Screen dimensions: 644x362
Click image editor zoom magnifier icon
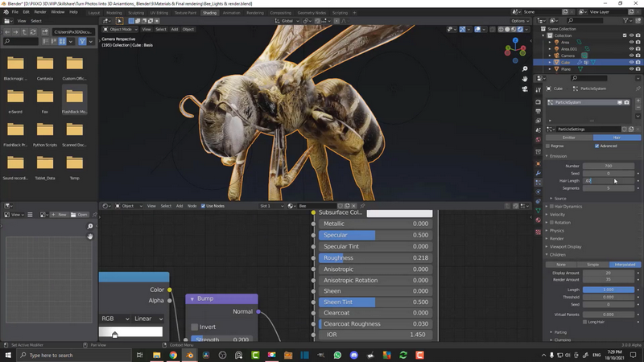tap(90, 226)
